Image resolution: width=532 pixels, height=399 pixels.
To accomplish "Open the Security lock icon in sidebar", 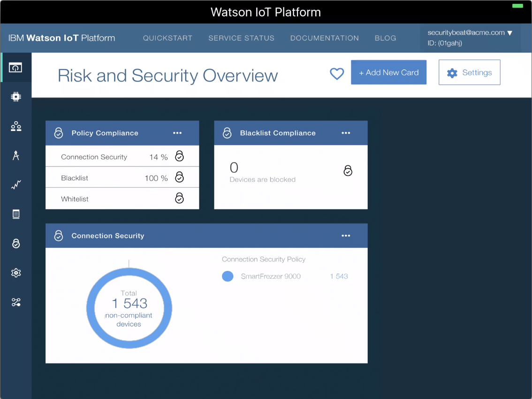I will 15,243.
